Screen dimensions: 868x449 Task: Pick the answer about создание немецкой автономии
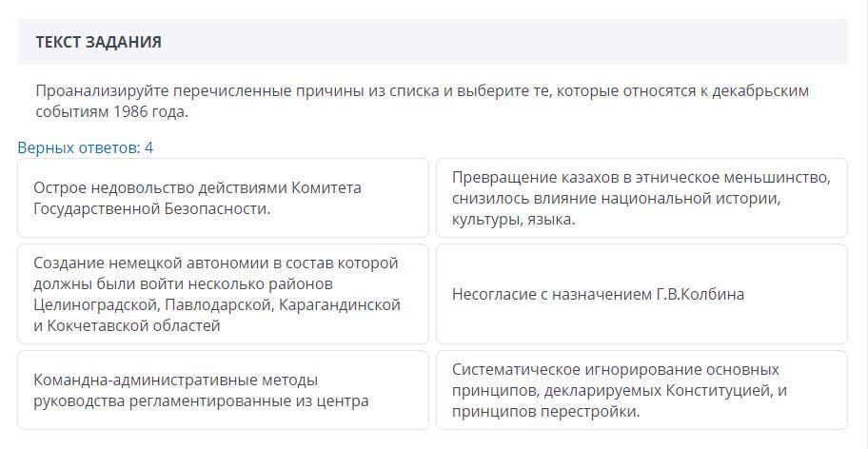[x=223, y=294]
